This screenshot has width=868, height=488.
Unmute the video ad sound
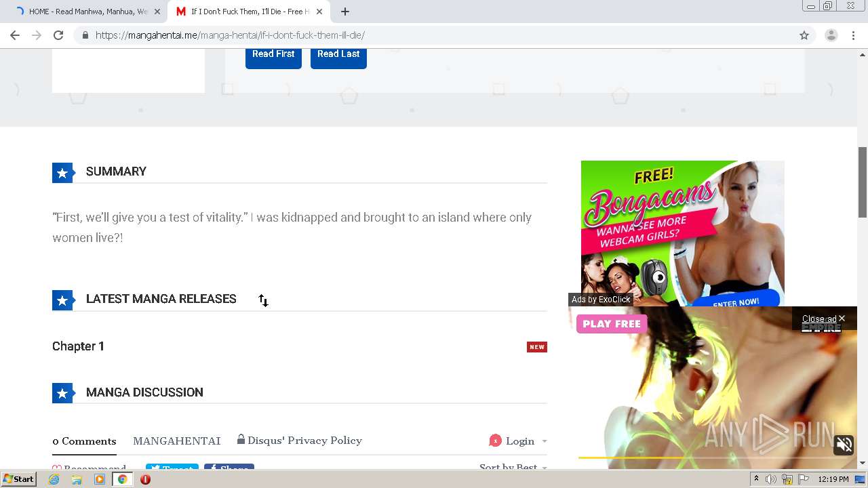[844, 445]
